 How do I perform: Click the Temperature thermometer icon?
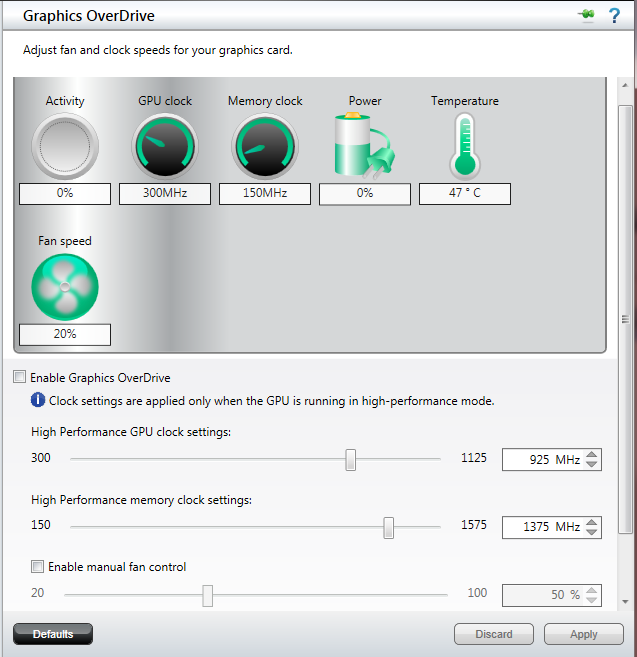click(465, 146)
